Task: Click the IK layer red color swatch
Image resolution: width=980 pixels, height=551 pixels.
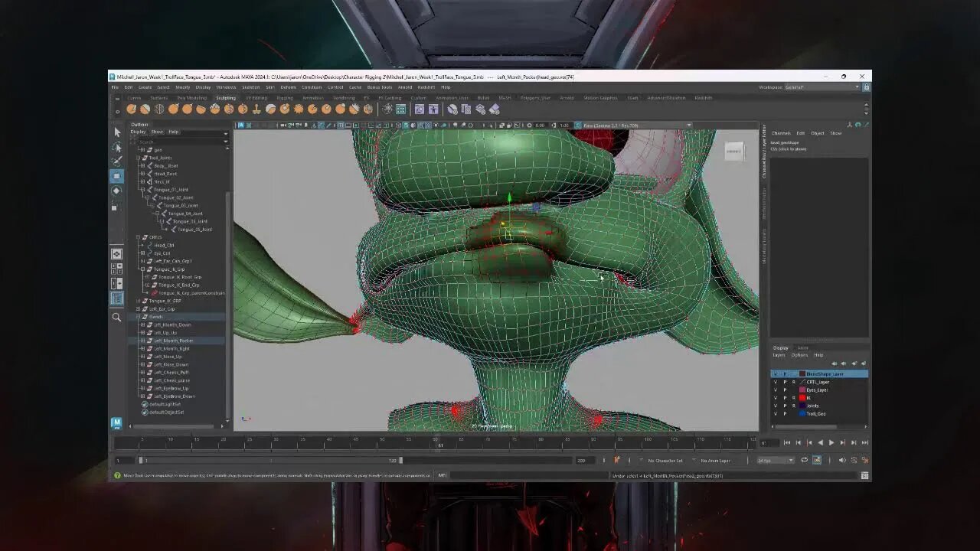Action: point(802,398)
